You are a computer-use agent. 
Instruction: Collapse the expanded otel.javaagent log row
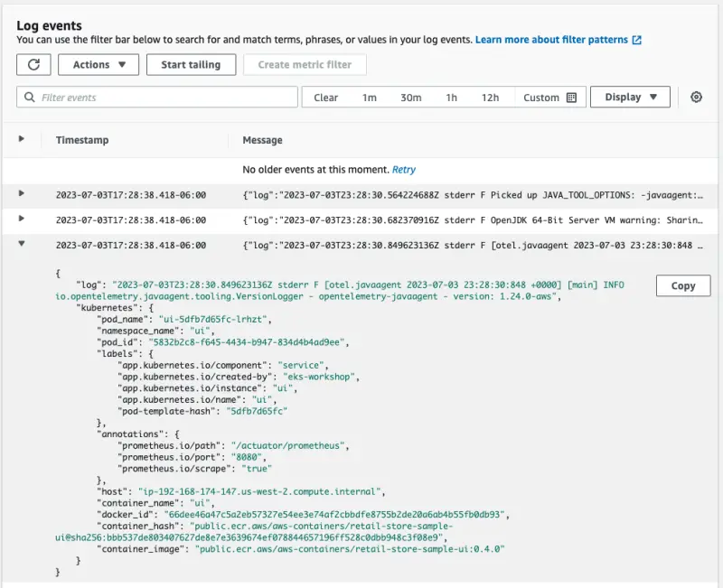(x=22, y=244)
